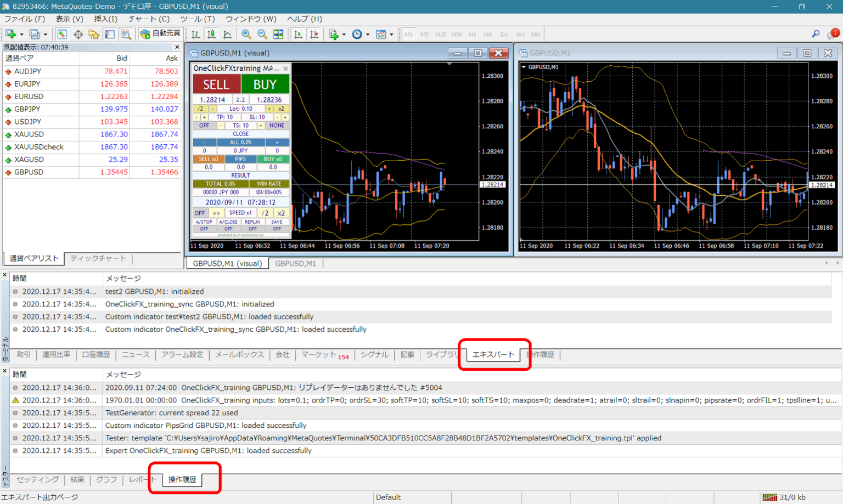The image size is (843, 504).
Task: Click the tile windows icon
Action: [278, 34]
